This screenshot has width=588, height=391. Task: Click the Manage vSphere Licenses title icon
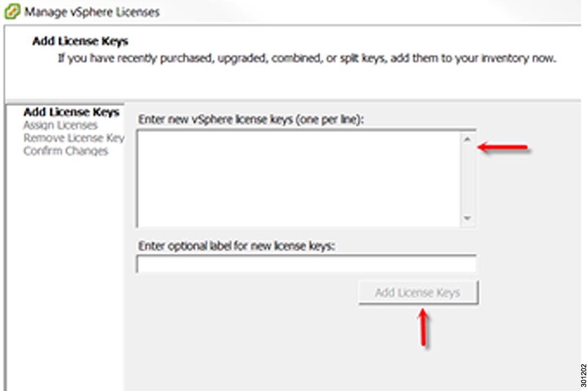[12, 11]
